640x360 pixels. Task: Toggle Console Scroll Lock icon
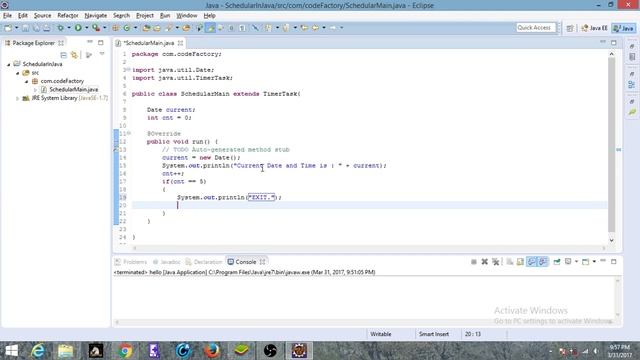pyautogui.click(x=520, y=262)
